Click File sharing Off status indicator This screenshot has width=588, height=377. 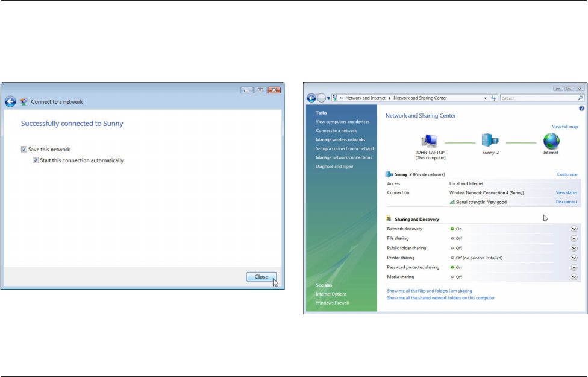452,238
